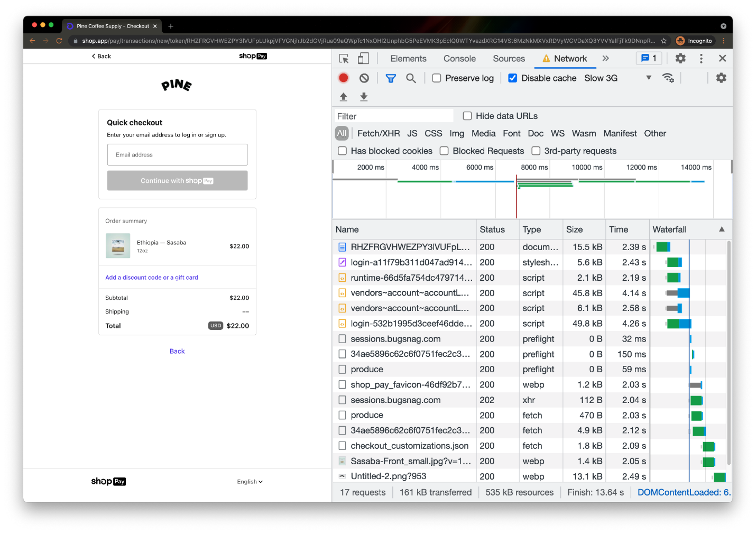Sort requests by the Name column header
Screen dimensions: 756x533
click(x=404, y=229)
